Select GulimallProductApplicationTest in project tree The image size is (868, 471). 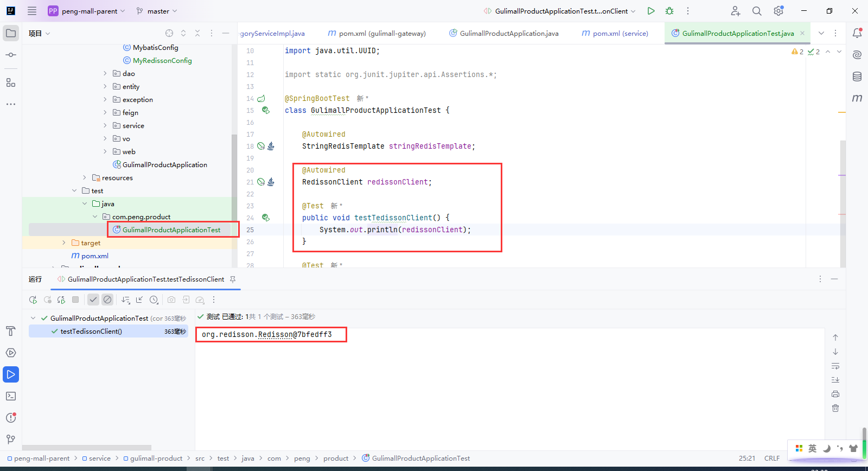tap(171, 230)
